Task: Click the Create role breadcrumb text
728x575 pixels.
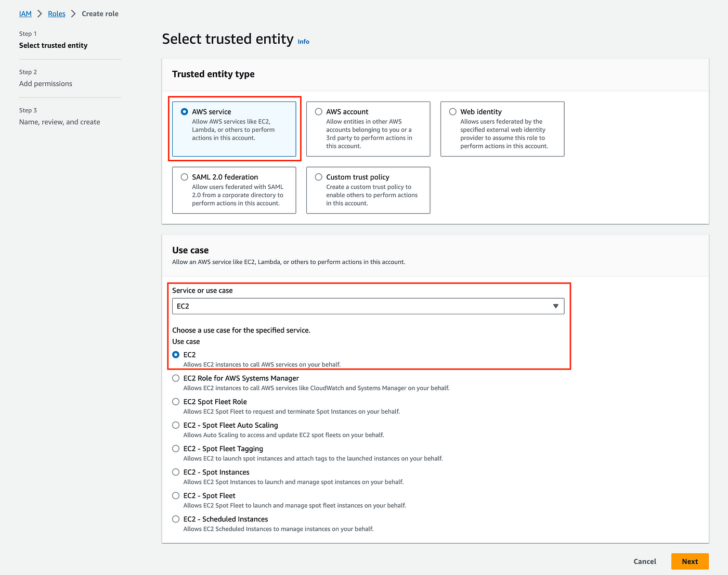Action: tap(100, 14)
